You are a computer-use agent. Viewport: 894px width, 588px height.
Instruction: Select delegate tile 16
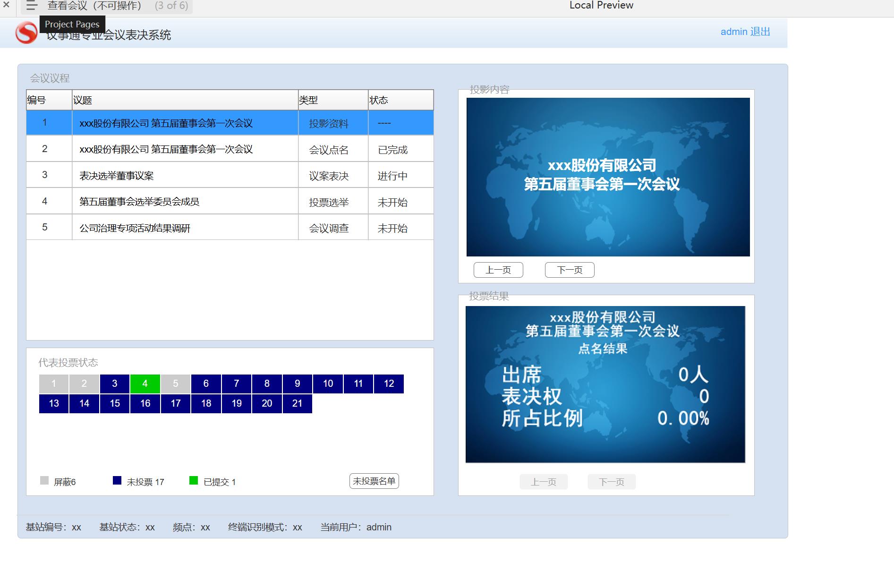coord(145,403)
